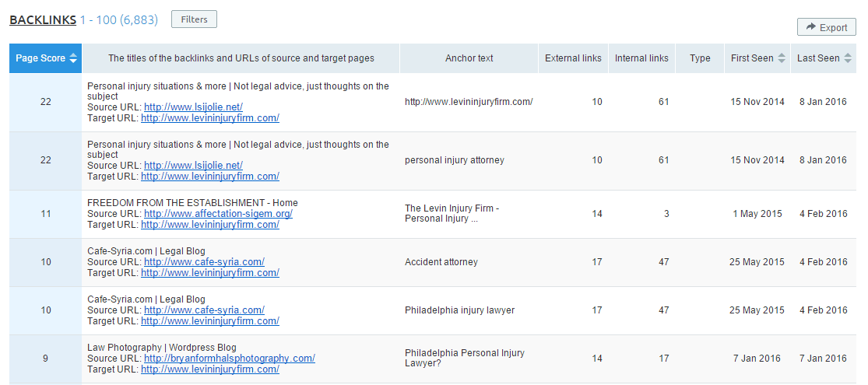Click the Type column header
Viewport: 868px width, 385px height.
[x=700, y=58]
